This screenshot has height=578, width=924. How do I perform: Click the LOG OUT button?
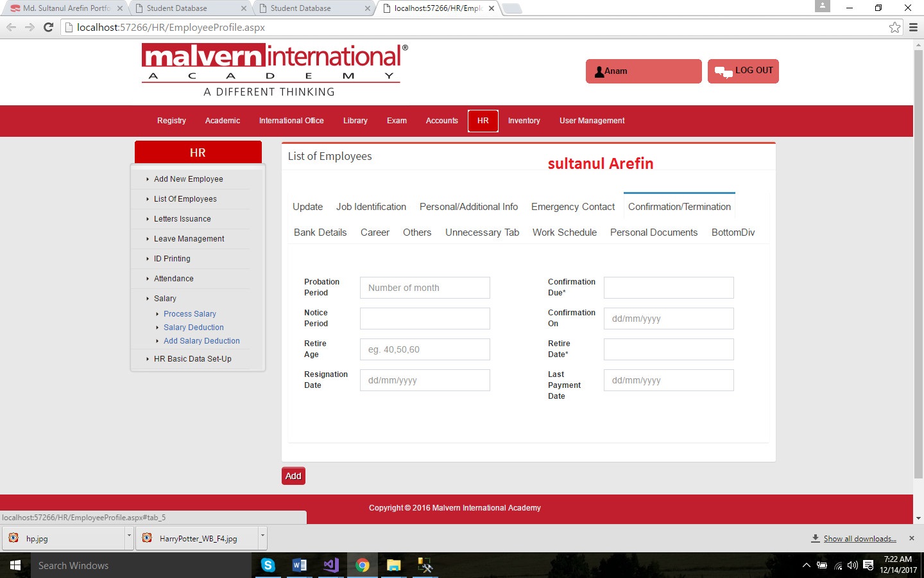[x=743, y=71]
